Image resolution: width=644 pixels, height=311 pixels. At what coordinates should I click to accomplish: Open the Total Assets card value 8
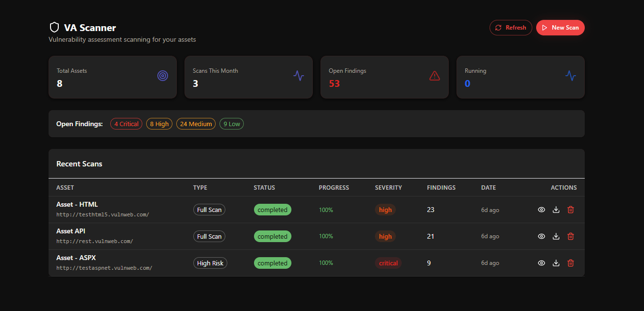(x=60, y=83)
